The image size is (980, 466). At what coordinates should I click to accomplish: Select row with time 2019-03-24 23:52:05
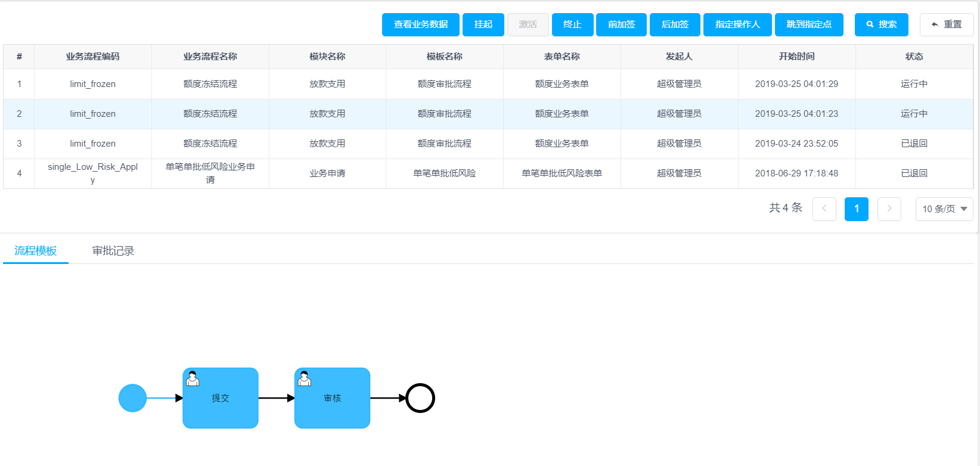(488, 144)
